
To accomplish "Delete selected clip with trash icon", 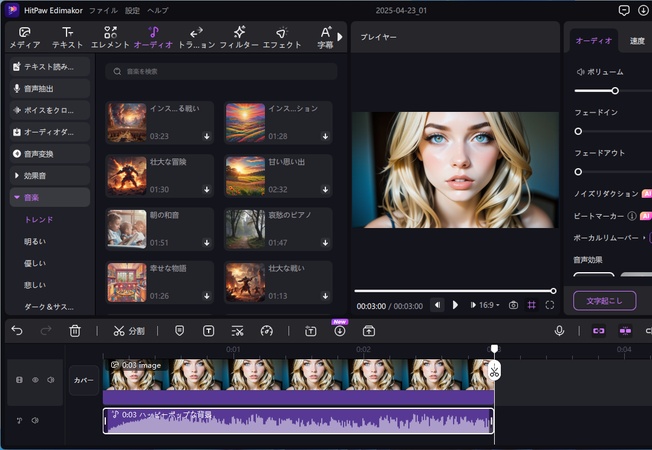I will pyautogui.click(x=75, y=330).
